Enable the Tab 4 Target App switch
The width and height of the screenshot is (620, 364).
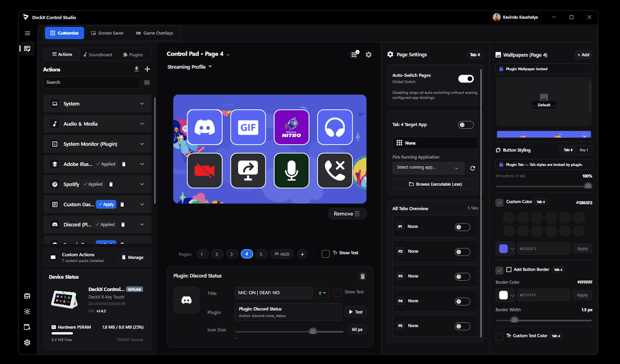pos(466,125)
